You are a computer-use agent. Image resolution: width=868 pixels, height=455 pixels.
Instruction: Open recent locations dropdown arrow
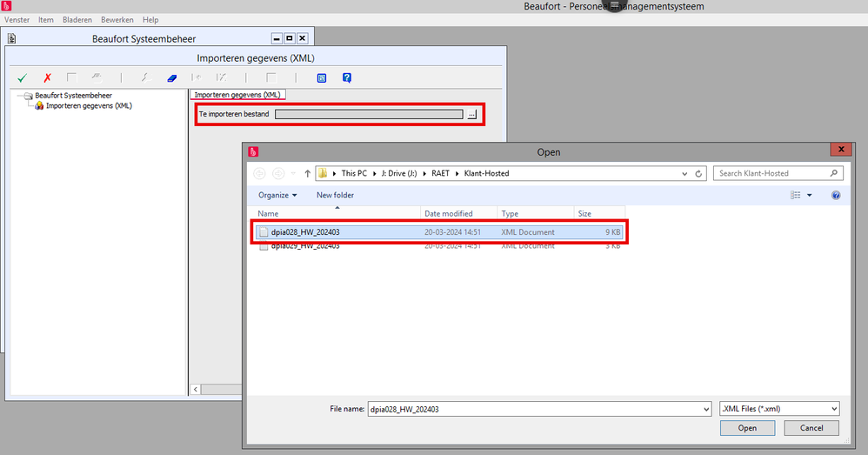click(293, 173)
